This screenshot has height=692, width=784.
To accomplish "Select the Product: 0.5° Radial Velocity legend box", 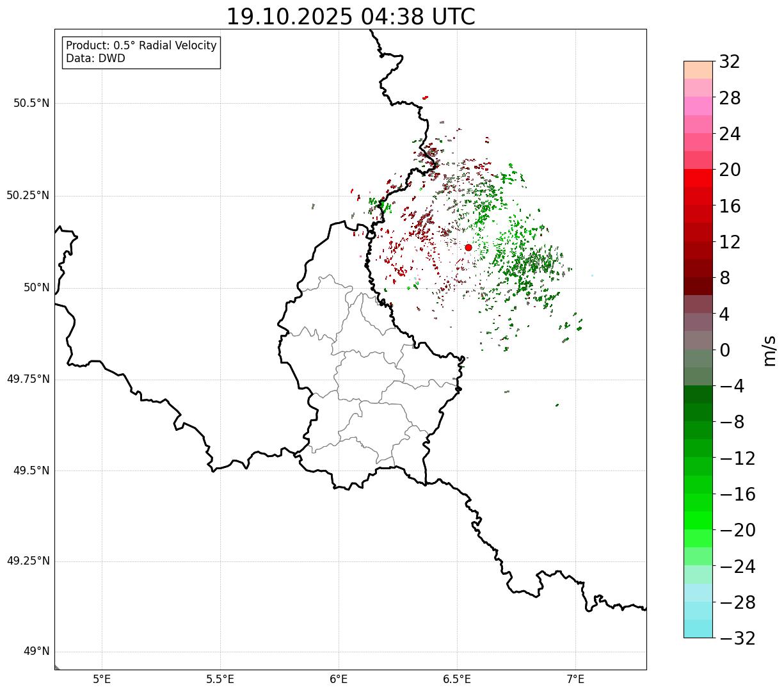I will point(141,52).
